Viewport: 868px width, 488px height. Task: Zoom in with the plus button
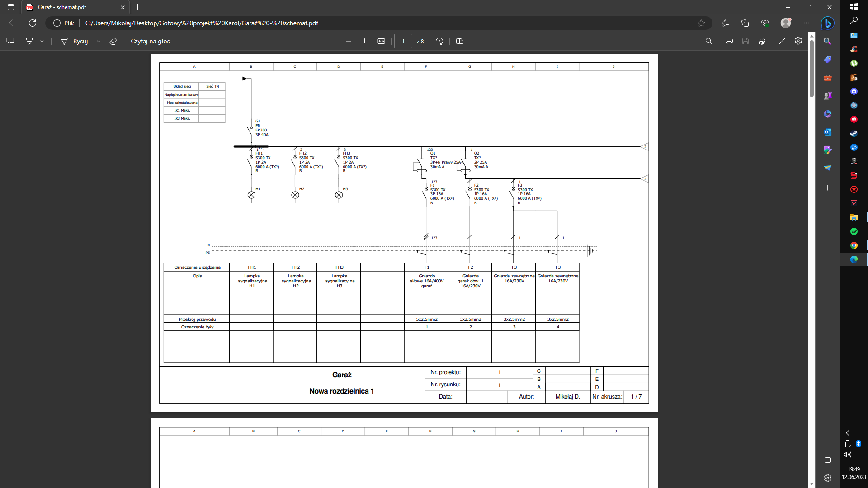[x=364, y=41]
